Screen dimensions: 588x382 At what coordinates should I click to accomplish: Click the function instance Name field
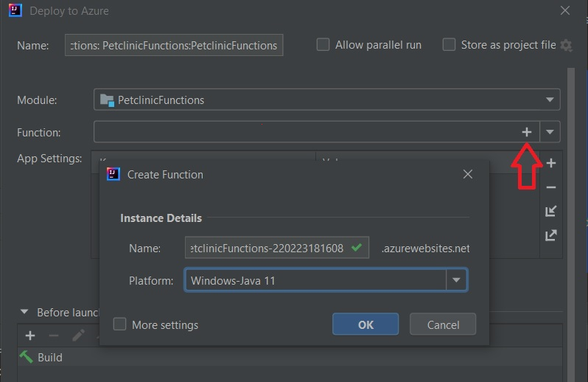pos(277,248)
